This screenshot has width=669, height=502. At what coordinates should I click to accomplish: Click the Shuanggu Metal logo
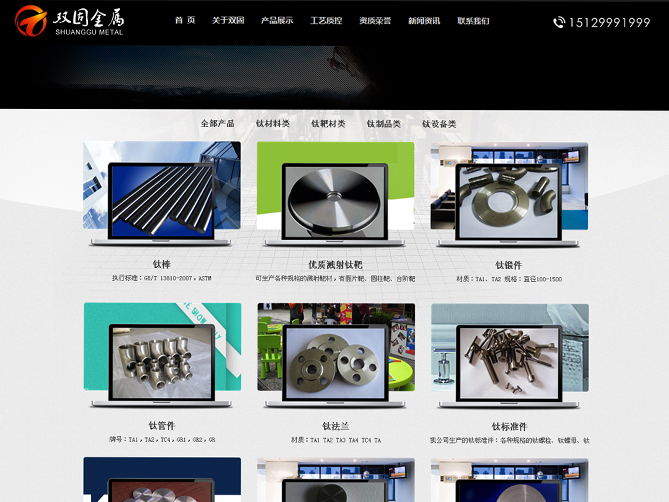[68, 20]
